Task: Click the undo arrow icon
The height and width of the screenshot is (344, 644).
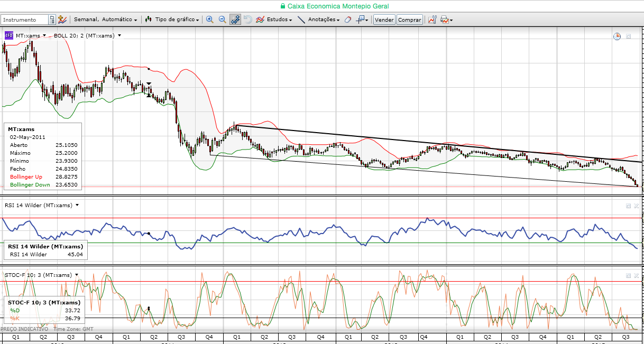Action: point(248,20)
